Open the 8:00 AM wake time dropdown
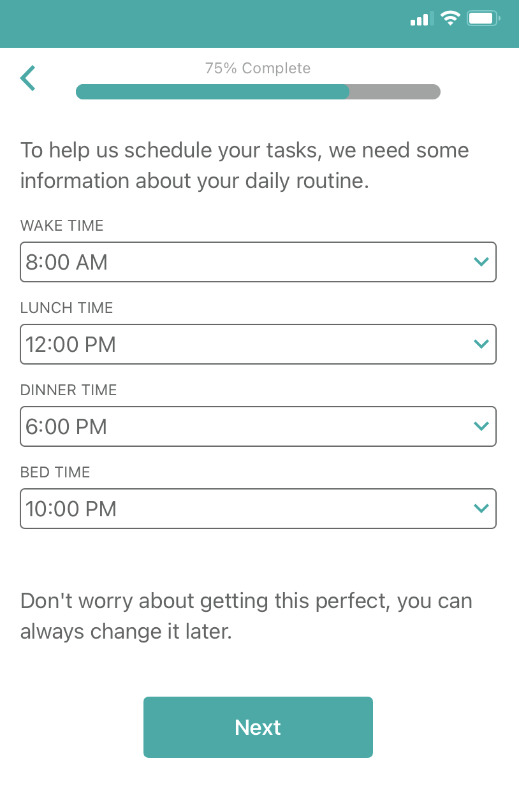Image resolution: width=519 pixels, height=812 pixels. [x=258, y=262]
